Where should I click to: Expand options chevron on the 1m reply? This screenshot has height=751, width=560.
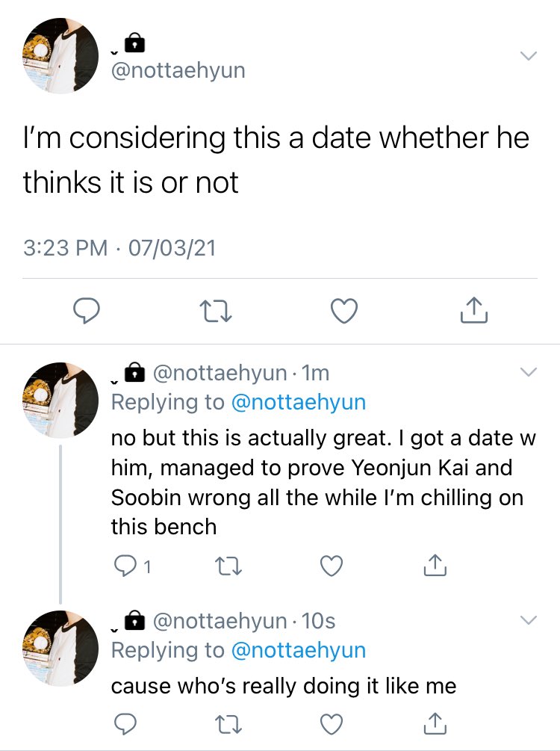[529, 372]
